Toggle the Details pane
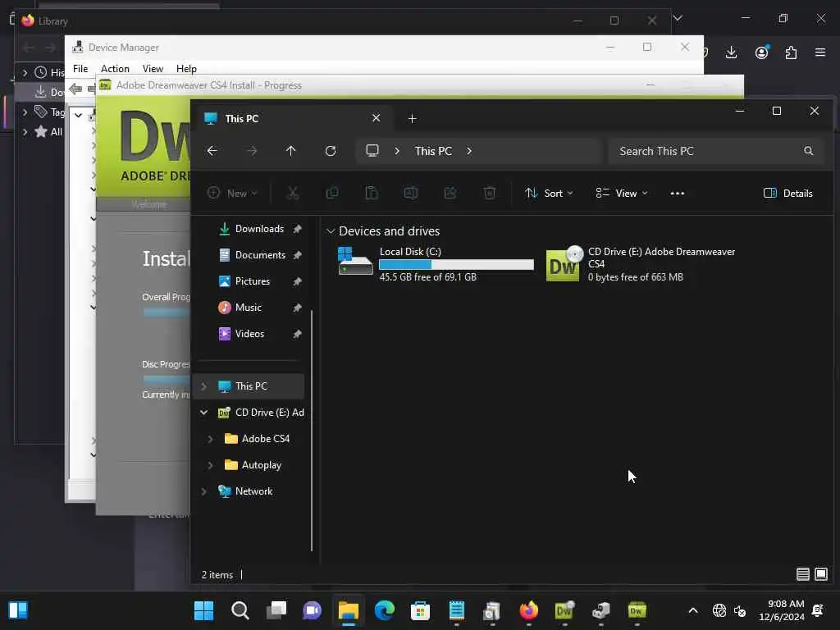The image size is (840, 630). [x=788, y=194]
